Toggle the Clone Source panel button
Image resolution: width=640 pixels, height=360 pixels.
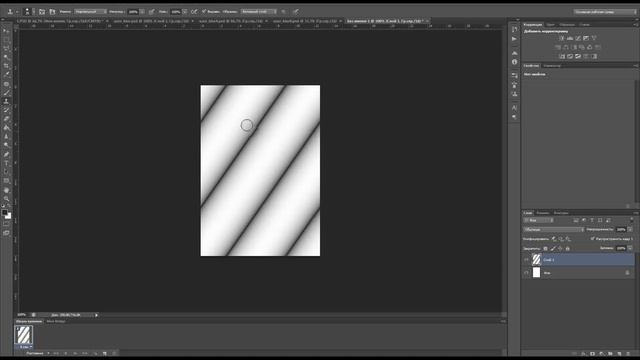(x=52, y=12)
